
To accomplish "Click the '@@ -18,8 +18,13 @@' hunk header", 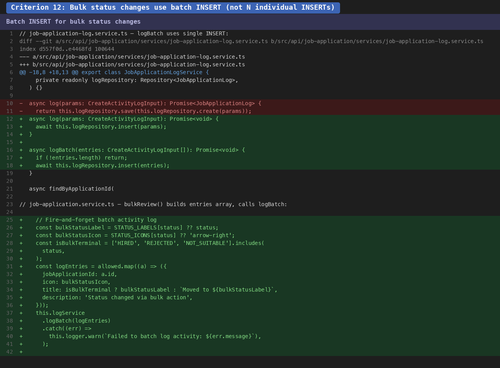I will coord(114,72).
